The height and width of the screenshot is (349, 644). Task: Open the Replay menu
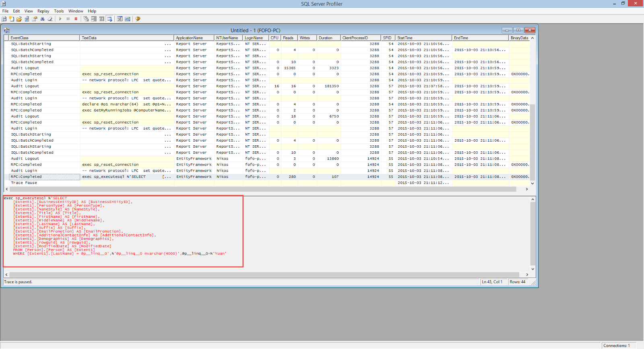point(43,11)
